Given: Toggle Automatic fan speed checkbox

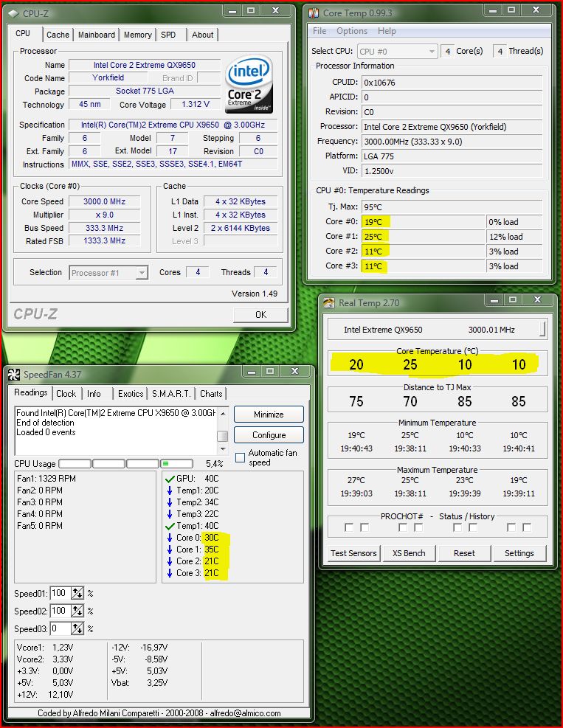Looking at the screenshot, I should tap(240, 457).
